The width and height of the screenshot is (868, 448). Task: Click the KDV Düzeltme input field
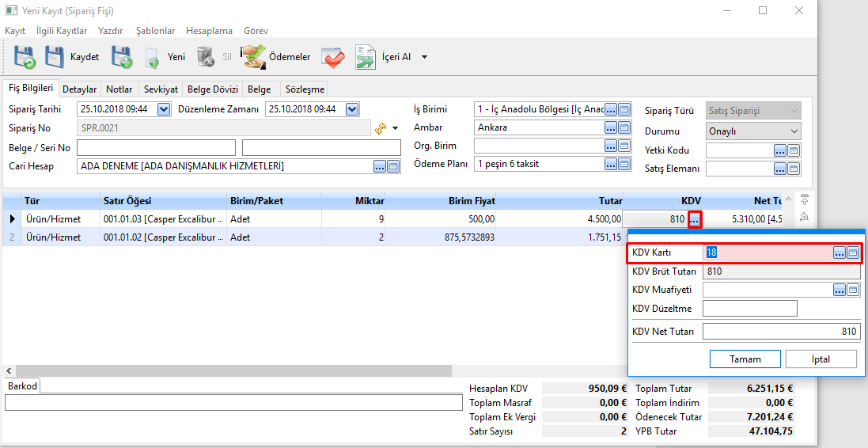click(x=749, y=309)
